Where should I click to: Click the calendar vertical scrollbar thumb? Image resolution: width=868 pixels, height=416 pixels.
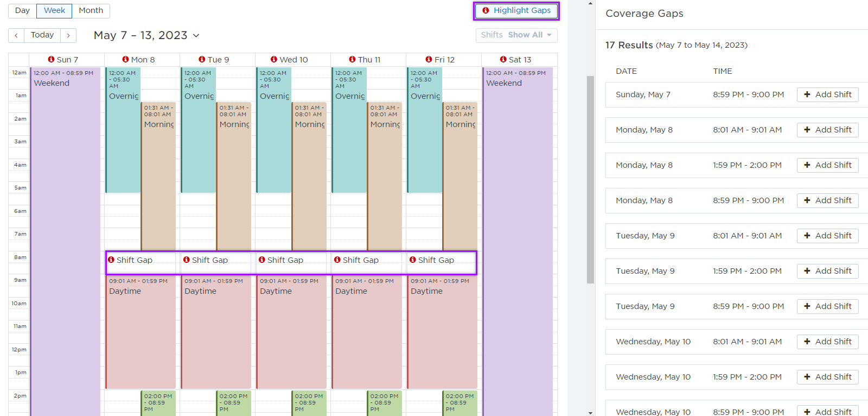point(590,179)
